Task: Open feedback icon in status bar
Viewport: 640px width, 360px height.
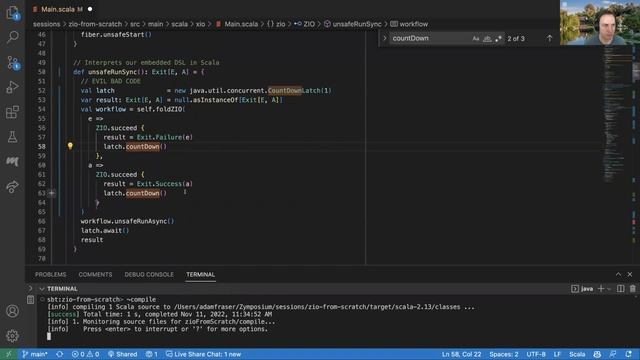Action: tap(613, 354)
